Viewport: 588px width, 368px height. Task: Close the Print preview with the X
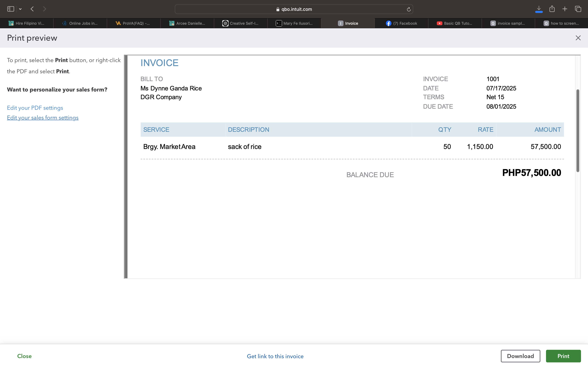(x=578, y=38)
